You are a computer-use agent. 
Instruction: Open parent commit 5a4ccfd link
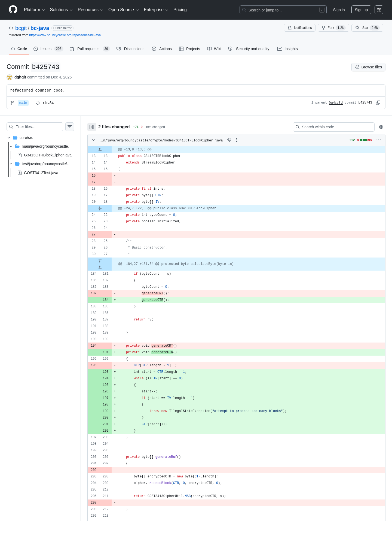tap(336, 103)
